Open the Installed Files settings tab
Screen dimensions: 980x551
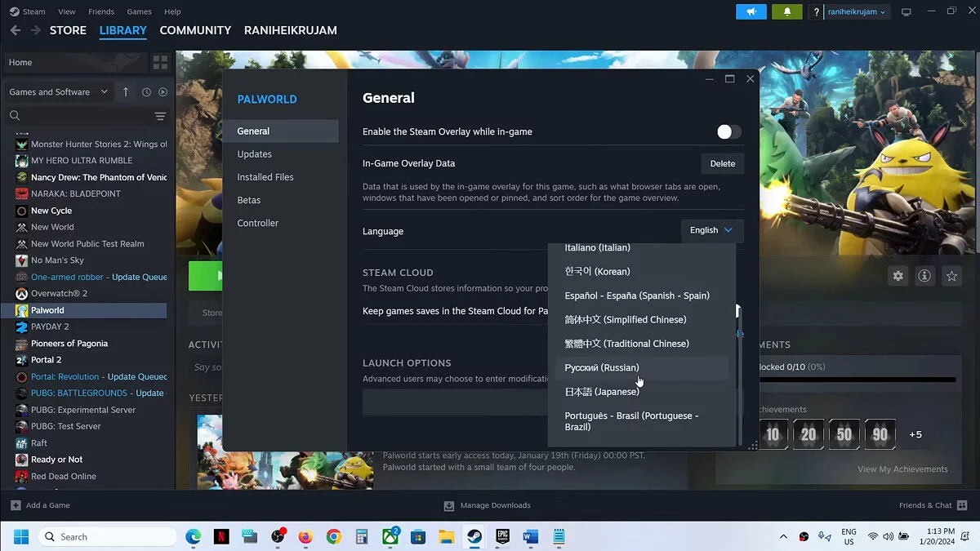pos(265,177)
